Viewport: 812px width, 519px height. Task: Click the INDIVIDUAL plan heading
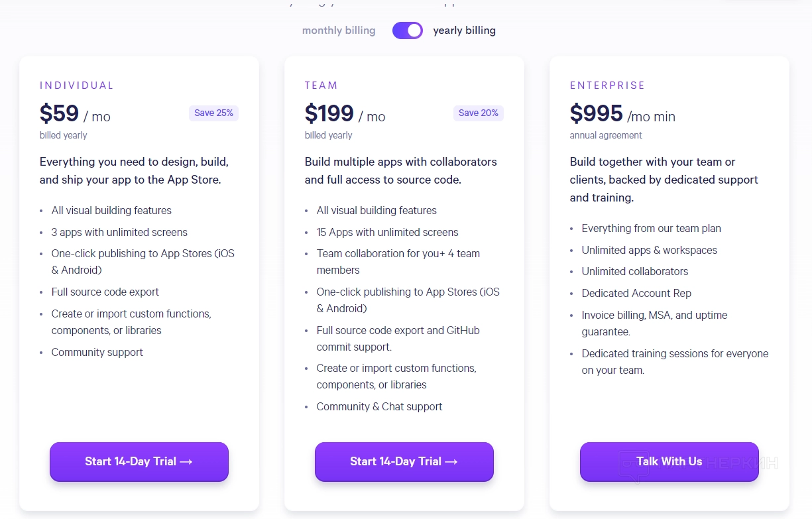point(77,86)
